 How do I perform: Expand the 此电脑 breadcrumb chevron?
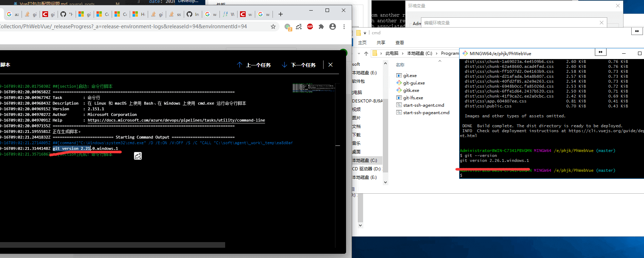pyautogui.click(x=403, y=53)
